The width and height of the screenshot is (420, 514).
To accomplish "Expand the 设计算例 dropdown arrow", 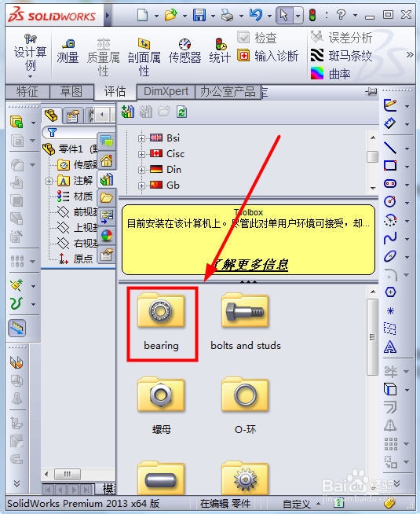I will [30, 77].
